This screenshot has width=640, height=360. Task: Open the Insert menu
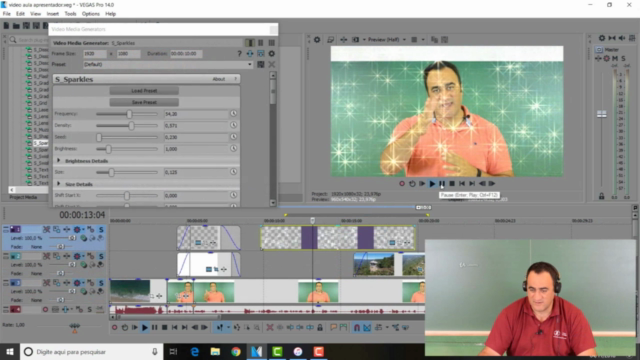53,14
